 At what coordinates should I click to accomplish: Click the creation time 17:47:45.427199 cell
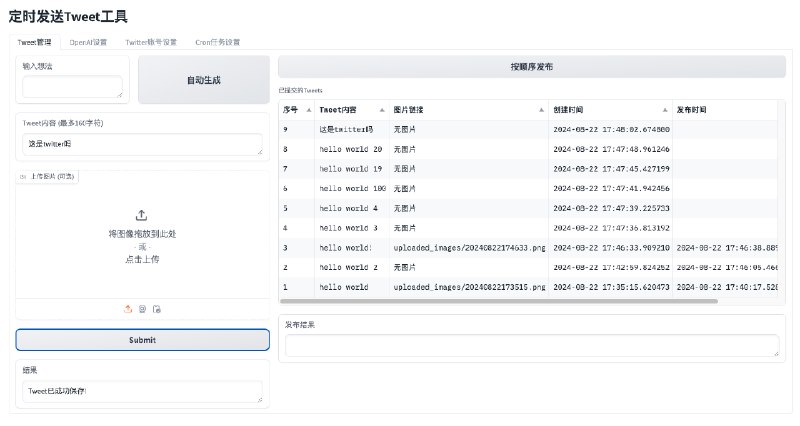pos(611,169)
